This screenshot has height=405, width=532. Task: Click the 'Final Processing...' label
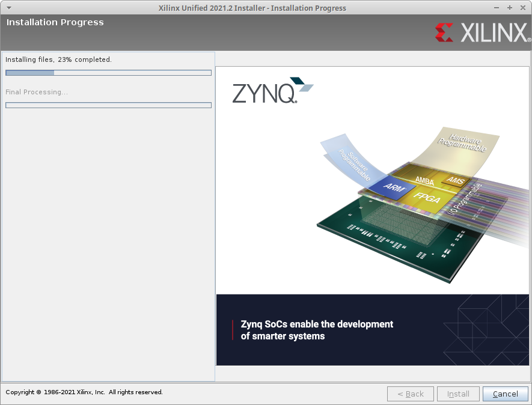(36, 92)
